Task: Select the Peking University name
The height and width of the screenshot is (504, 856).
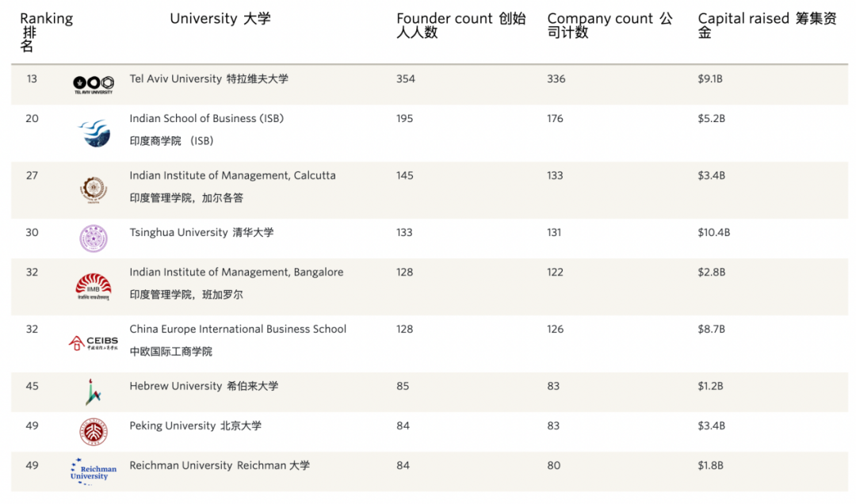Action: point(196,426)
